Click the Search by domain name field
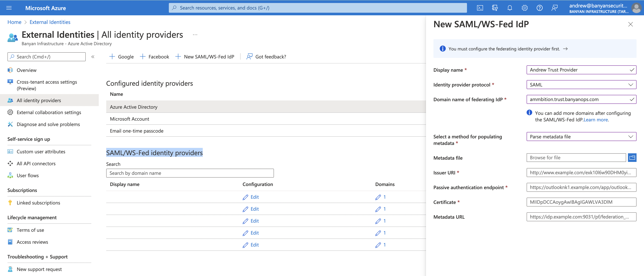 [x=190, y=173]
